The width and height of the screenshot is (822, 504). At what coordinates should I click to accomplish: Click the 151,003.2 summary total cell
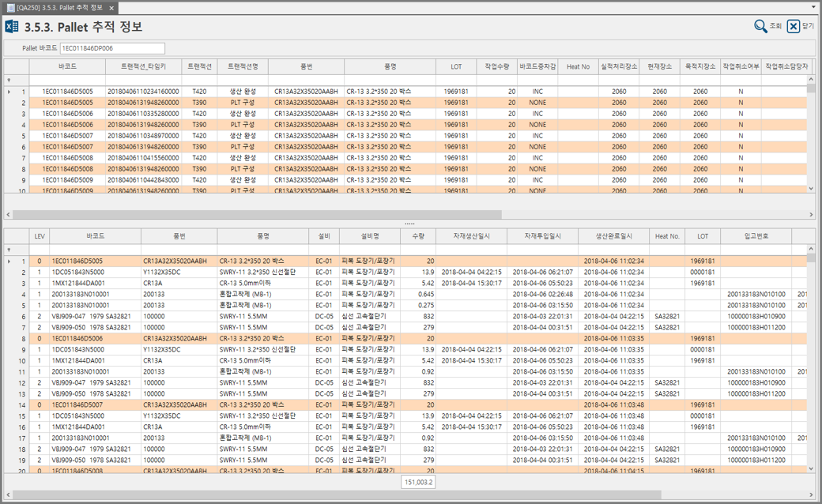pyautogui.click(x=418, y=482)
